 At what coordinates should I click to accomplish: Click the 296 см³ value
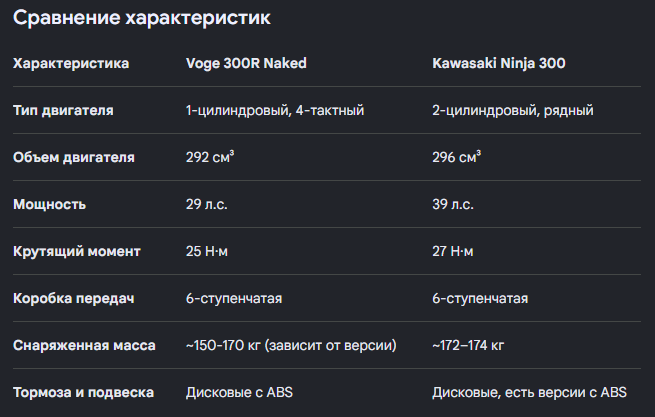[x=457, y=157]
